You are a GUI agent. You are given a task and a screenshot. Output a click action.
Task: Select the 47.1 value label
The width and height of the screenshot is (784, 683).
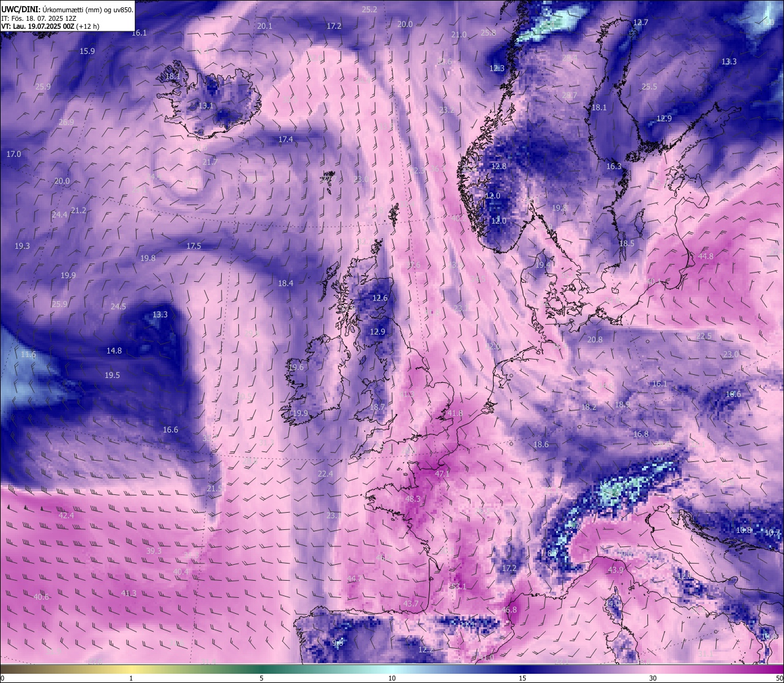pos(442,474)
